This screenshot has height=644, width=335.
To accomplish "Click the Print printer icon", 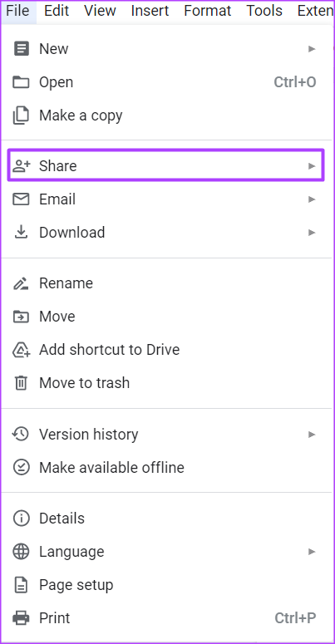I will coord(21,617).
